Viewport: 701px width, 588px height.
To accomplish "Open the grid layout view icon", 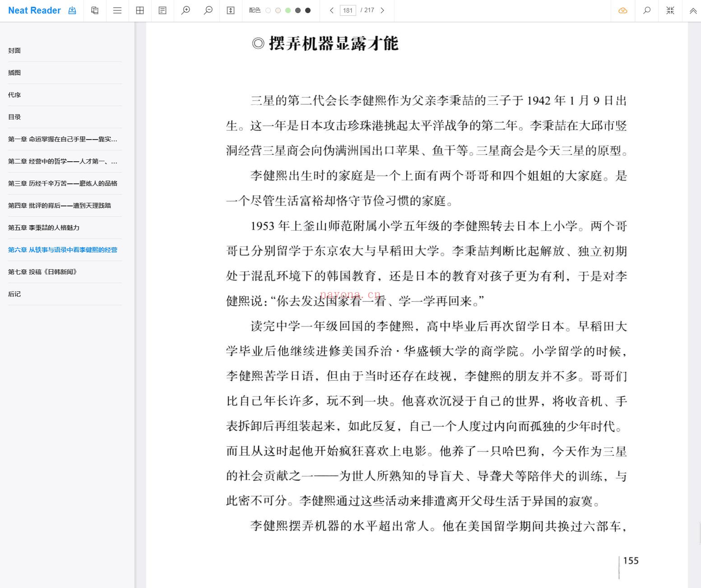I will [140, 10].
